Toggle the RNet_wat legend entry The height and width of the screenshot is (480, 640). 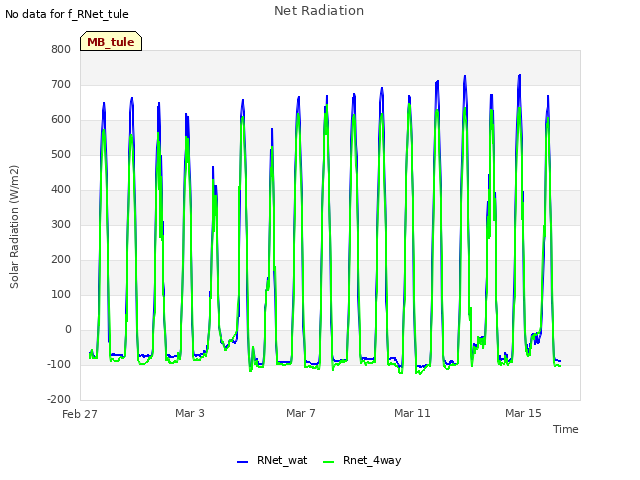coord(272,460)
